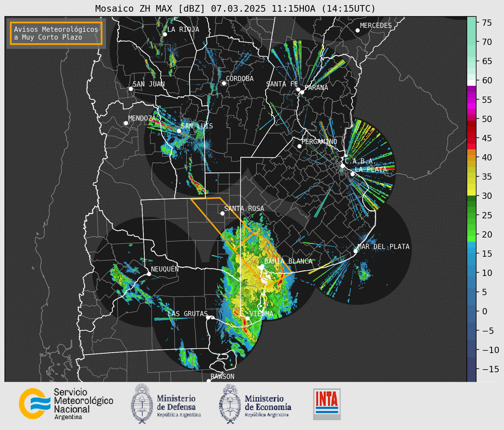
Task: Click the PERGAMINO city label
Action: tap(319, 141)
